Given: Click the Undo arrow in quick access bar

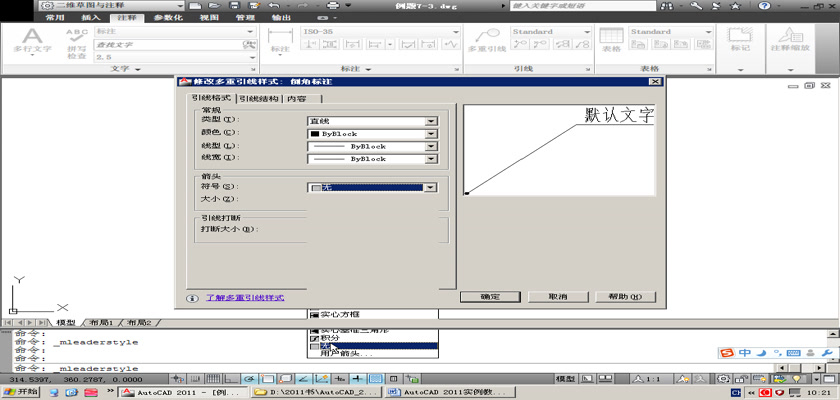Looking at the screenshot, I should coord(274,5).
